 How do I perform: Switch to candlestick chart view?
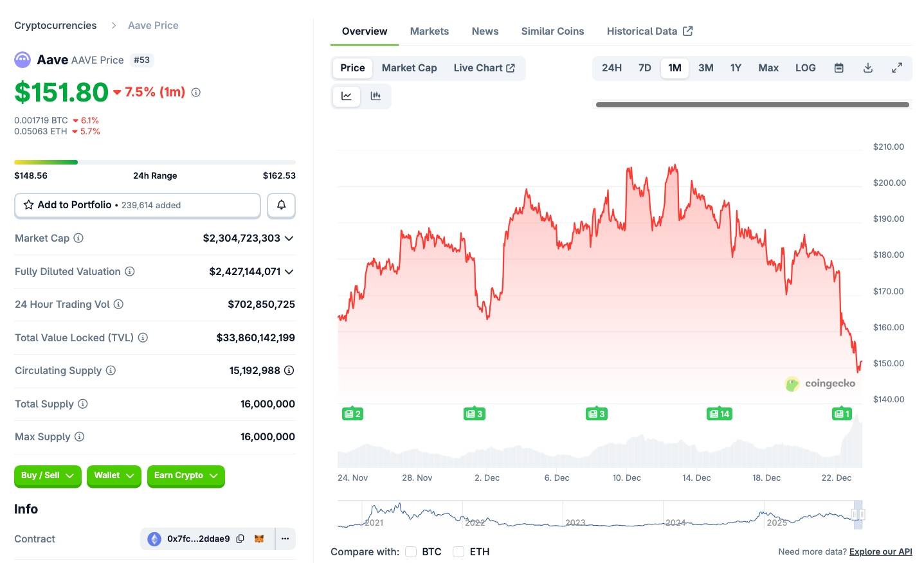tap(376, 96)
